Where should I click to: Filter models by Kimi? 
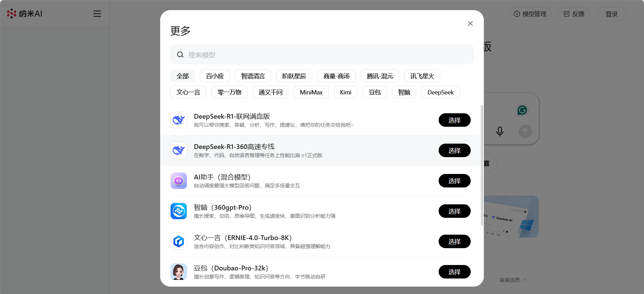[346, 92]
